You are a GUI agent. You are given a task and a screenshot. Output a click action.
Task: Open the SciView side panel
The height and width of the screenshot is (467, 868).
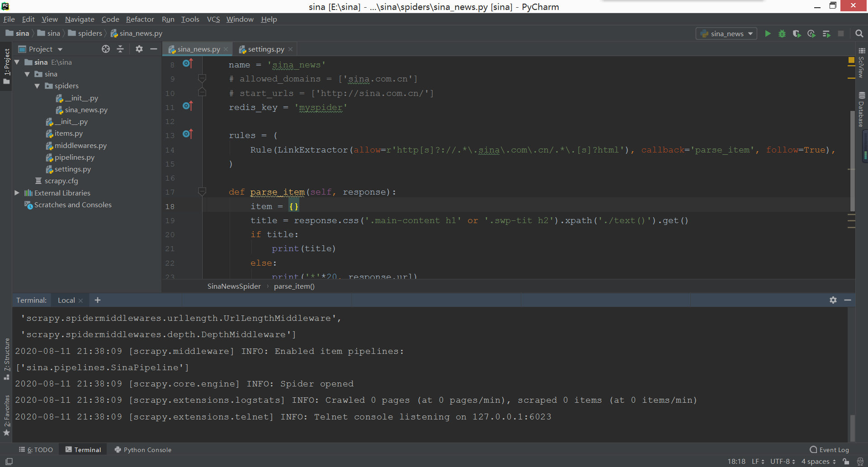click(x=862, y=62)
